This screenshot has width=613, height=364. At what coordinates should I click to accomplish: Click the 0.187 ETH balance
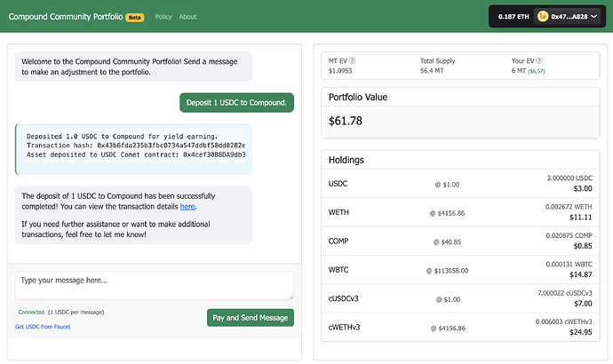(513, 16)
